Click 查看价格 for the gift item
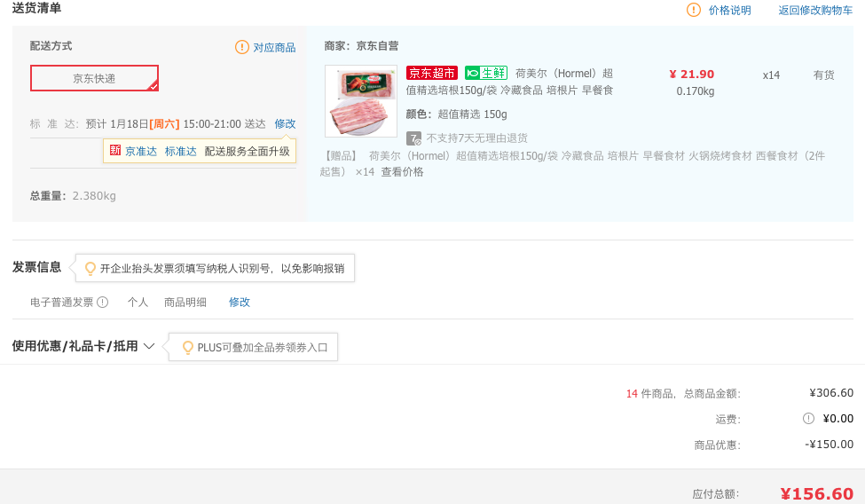The height and width of the screenshot is (504, 865). (x=402, y=172)
